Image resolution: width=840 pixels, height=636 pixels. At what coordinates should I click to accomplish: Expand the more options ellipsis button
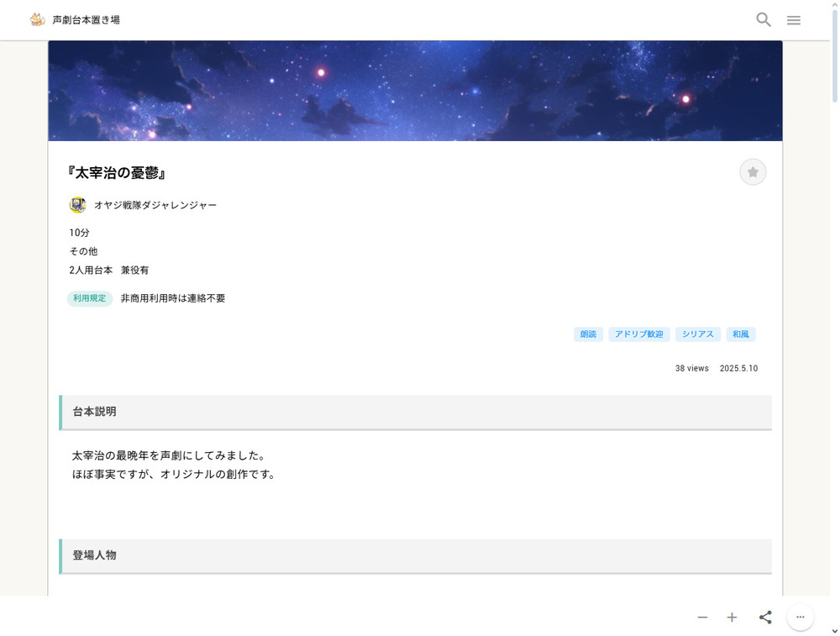point(800,618)
